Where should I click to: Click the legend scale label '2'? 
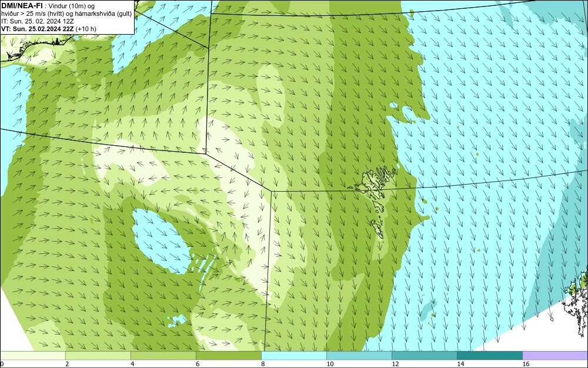(67, 364)
